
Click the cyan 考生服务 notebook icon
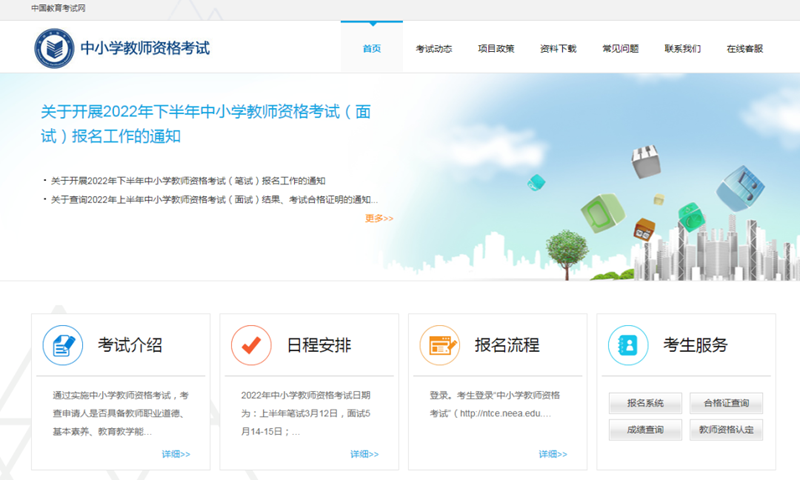tap(628, 346)
